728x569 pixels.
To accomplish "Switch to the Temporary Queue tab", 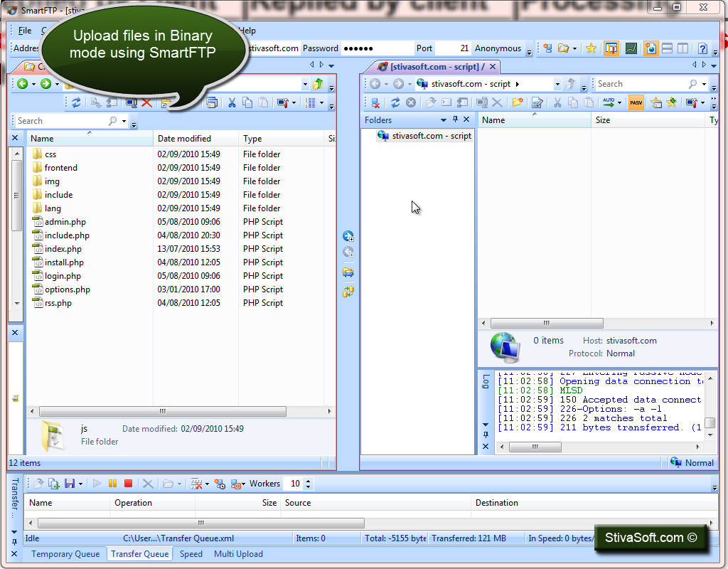I will click(65, 554).
